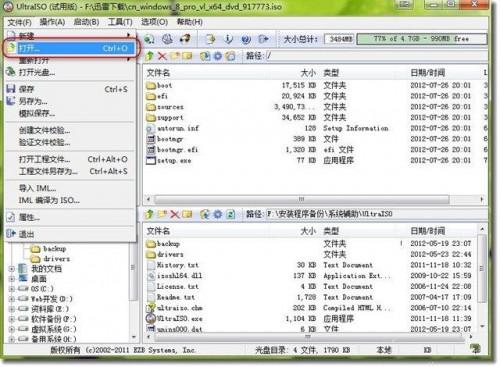Image resolution: width=500 pixels, height=367 pixels.
Task: Create new folder in the image pane toolbar
Action: (175, 56)
